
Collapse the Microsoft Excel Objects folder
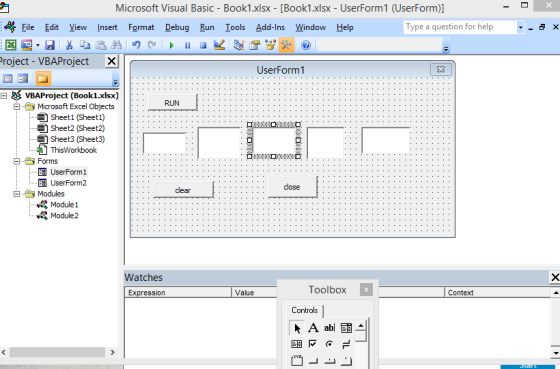(x=17, y=106)
